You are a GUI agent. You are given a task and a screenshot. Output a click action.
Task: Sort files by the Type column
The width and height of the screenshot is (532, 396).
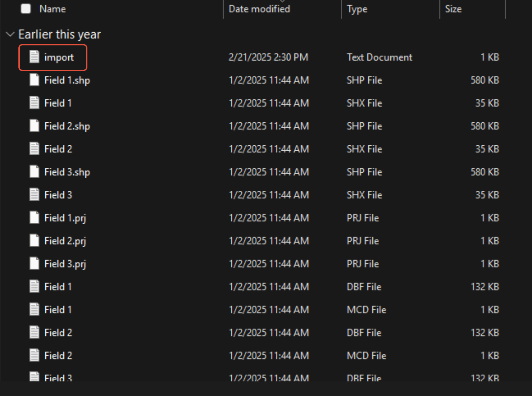coord(357,9)
